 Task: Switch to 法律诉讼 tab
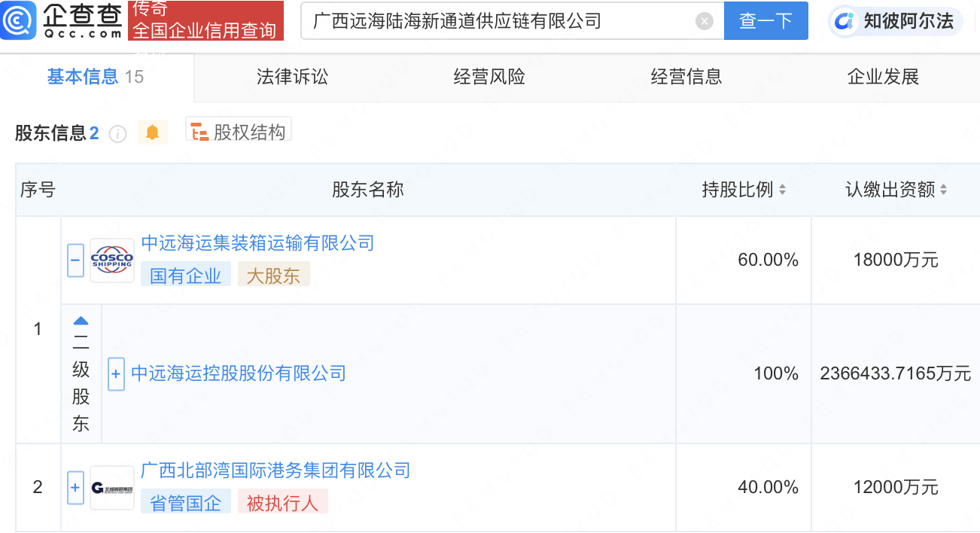293,77
